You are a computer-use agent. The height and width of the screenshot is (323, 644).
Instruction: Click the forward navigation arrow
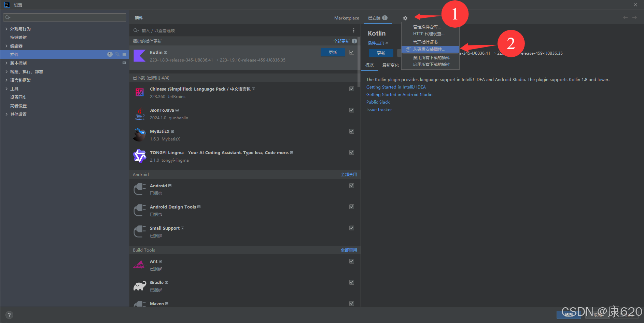pos(634,17)
